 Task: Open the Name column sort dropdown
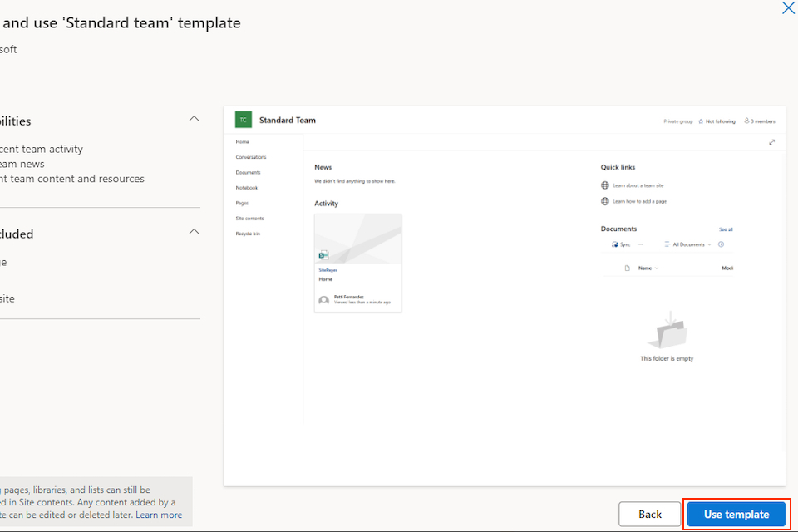click(x=648, y=268)
